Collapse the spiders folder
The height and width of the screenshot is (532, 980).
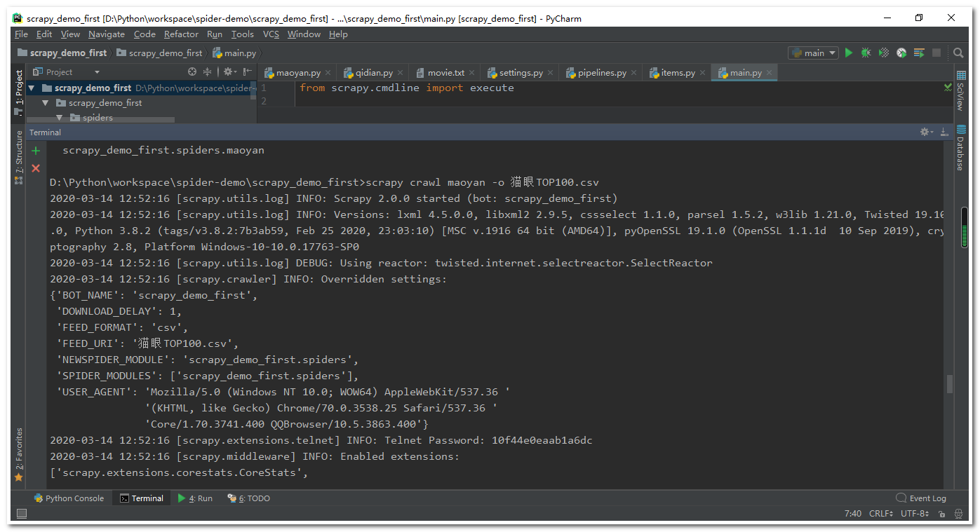tap(60, 118)
